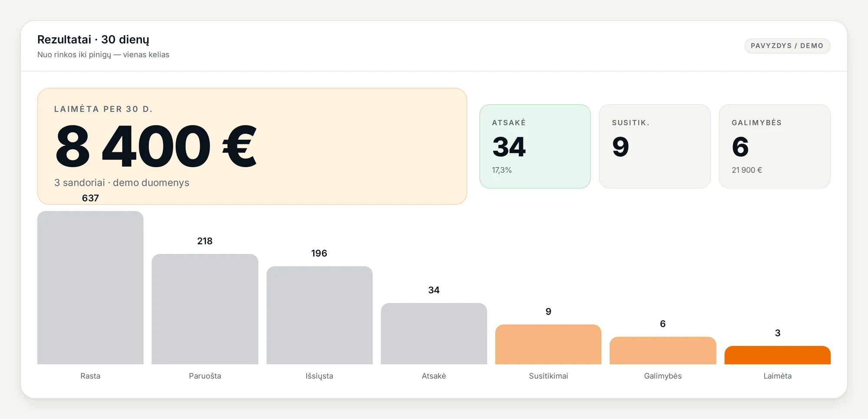The height and width of the screenshot is (419, 868).
Task: Click the PAVYZDYS / DEMO badge
Action: [787, 46]
